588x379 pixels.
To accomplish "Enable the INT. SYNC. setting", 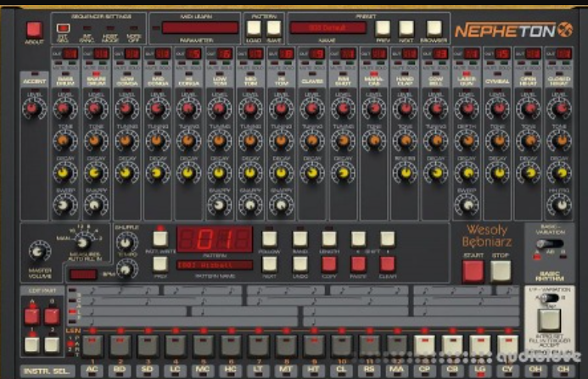I will click(87, 28).
